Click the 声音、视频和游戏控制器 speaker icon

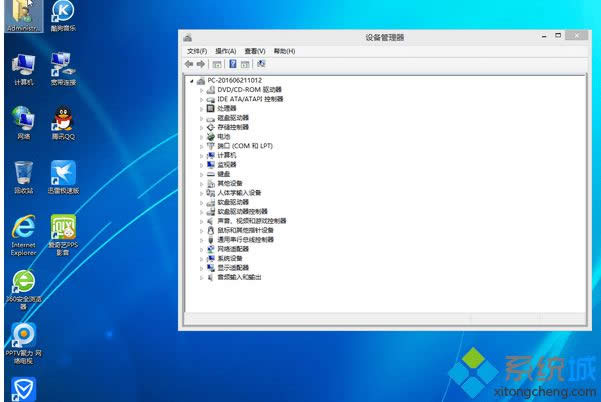point(210,221)
